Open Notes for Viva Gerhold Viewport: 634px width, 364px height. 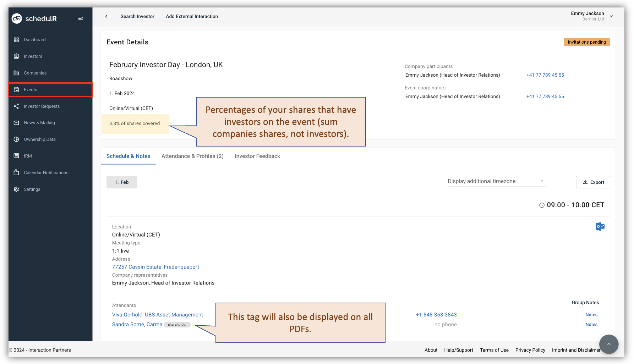591,315
